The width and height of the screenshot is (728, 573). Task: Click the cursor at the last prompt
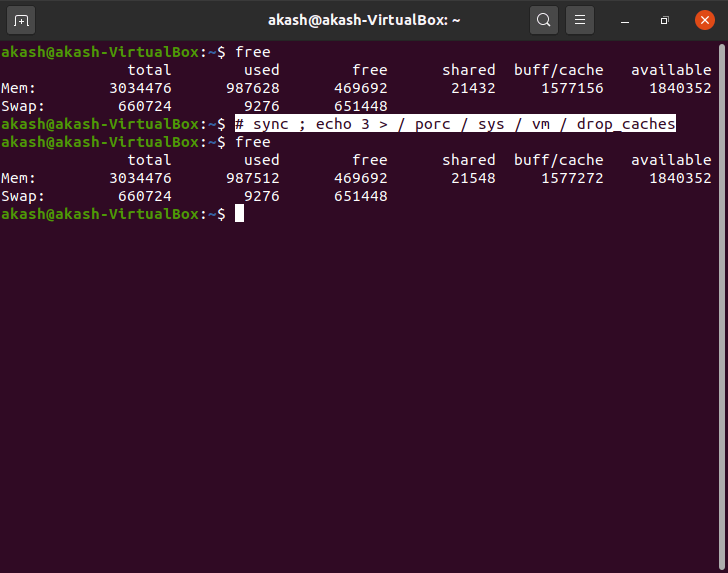[x=239, y=214]
